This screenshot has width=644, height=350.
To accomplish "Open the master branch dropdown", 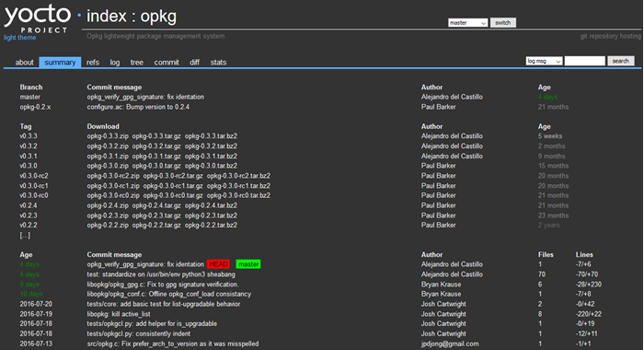I will tap(467, 23).
